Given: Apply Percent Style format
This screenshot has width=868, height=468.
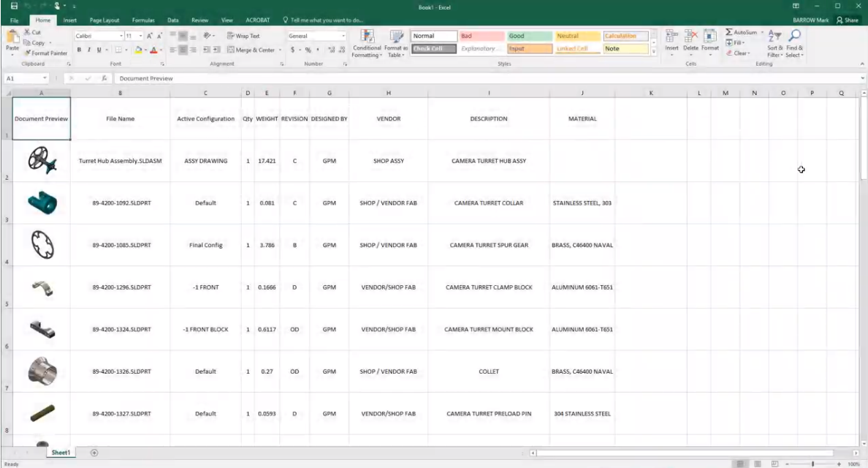Looking at the screenshot, I should tap(308, 50).
